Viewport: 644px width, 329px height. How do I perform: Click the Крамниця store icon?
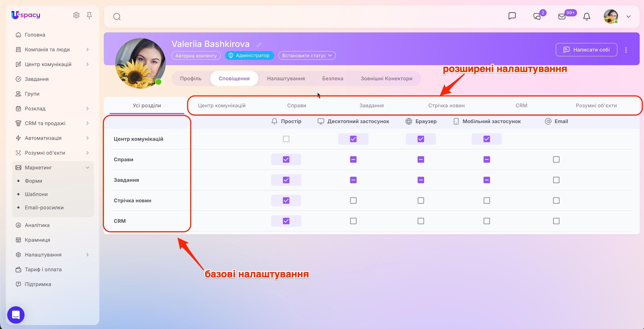point(18,240)
